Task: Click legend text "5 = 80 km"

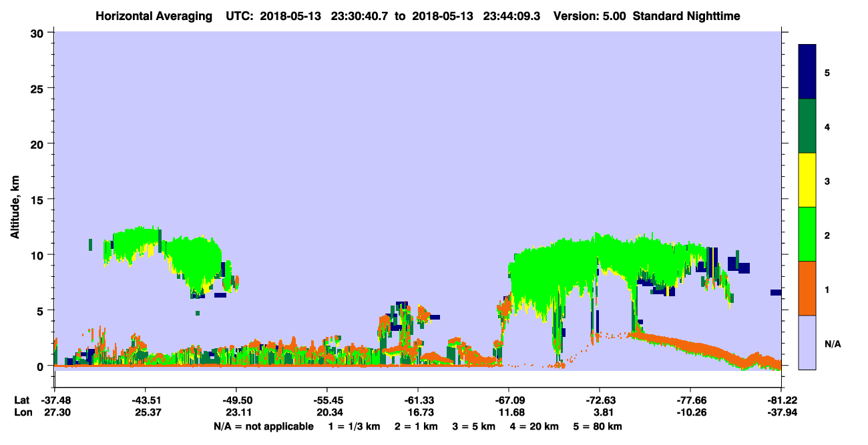Action: click(x=599, y=426)
